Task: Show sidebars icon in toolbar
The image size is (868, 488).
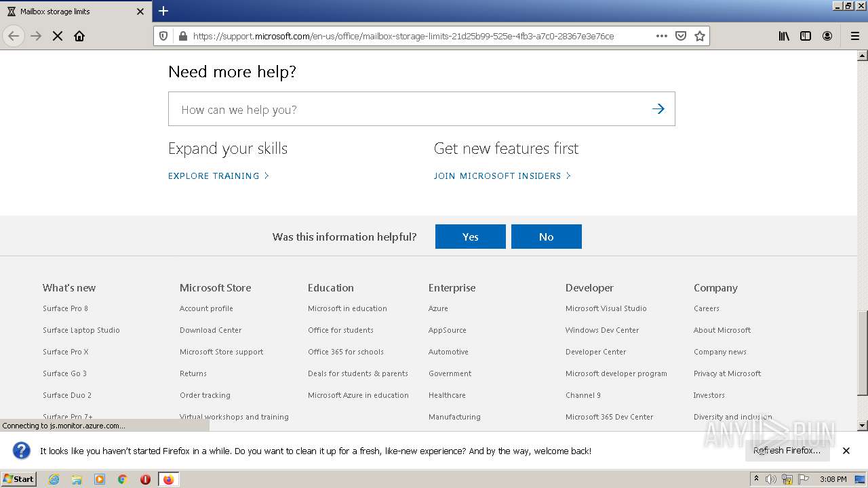Action: (806, 36)
